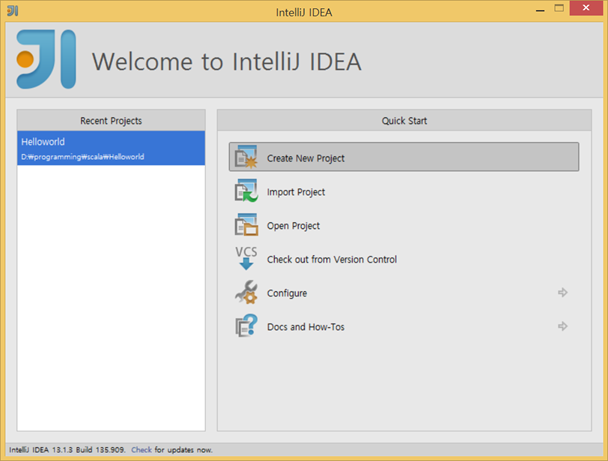Expand the Docs and How-Tos submenu arrow
This screenshot has width=608, height=461.
[x=563, y=326]
